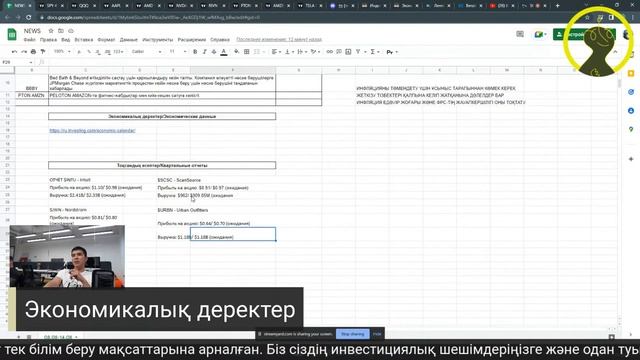The width and height of the screenshot is (640, 360).
Task: Show the all sheets list
Action: click(x=29, y=337)
